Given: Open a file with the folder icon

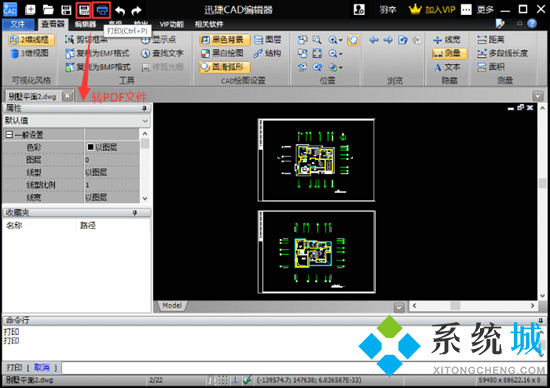Looking at the screenshot, I should pos(48,9).
